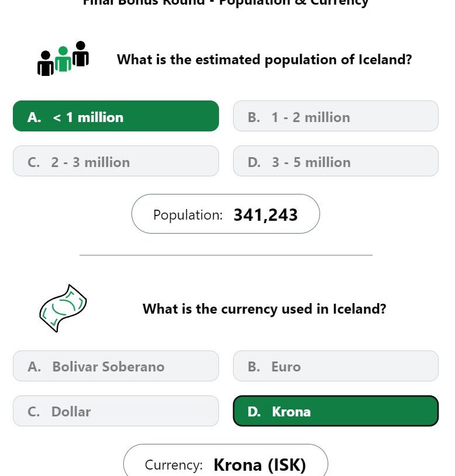Viewport: 455px width, 476px height.
Task: Click the Final Bonus Round heading
Action: 225,3
